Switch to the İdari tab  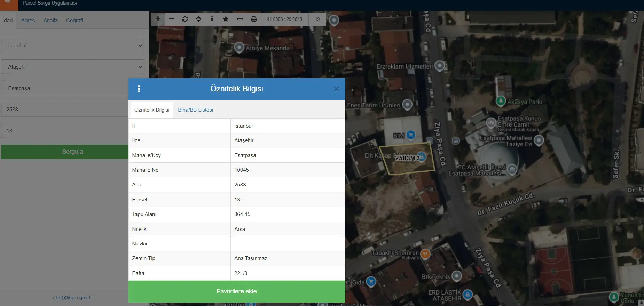point(8,21)
